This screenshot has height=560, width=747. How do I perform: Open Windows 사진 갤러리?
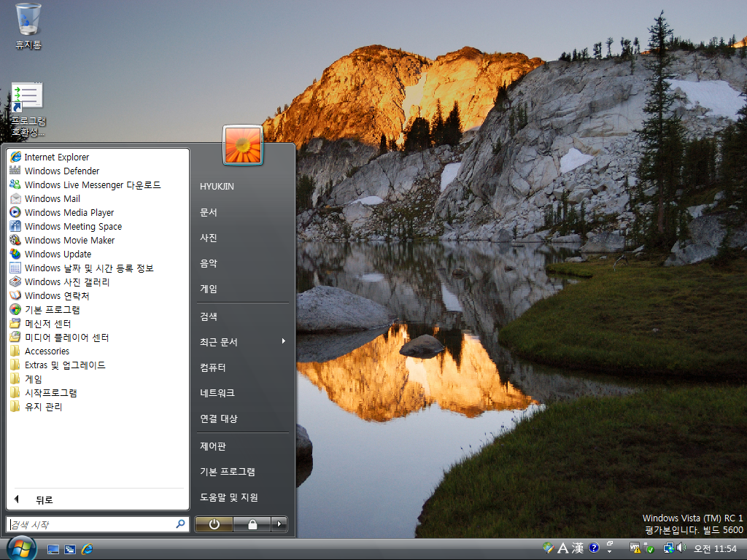(98, 281)
